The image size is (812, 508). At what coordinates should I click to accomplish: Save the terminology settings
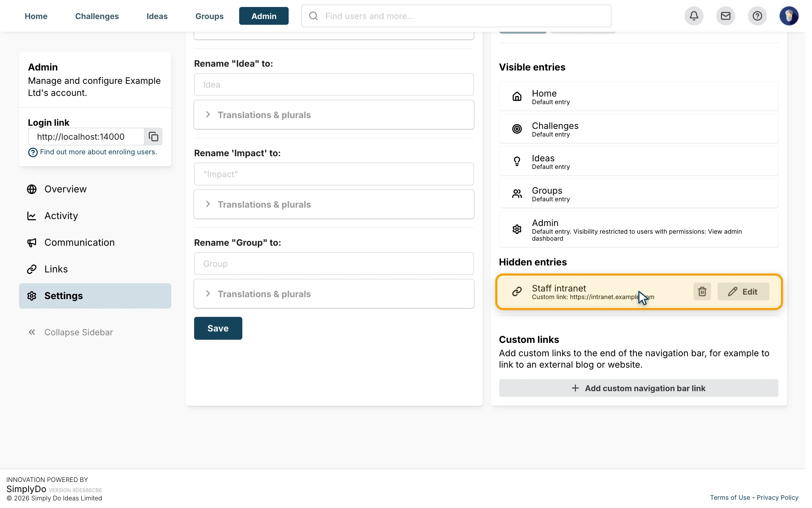tap(218, 328)
